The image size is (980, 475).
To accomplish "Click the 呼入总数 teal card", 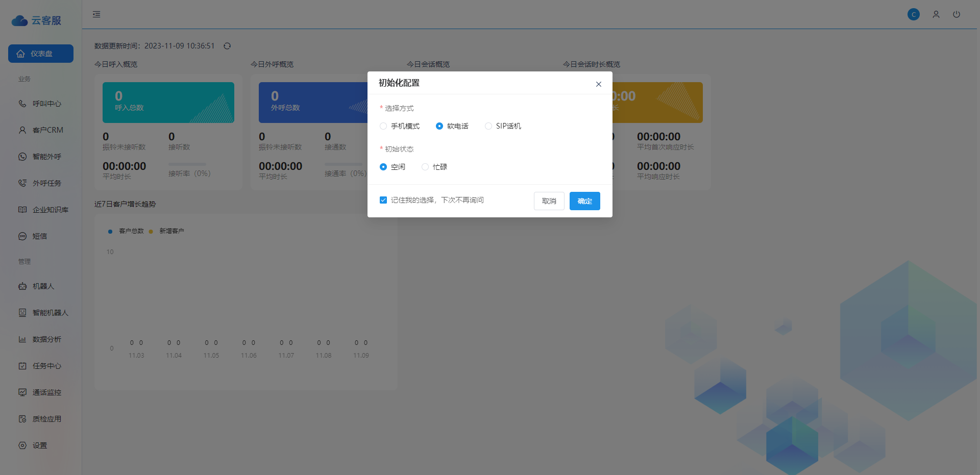I will 168,103.
